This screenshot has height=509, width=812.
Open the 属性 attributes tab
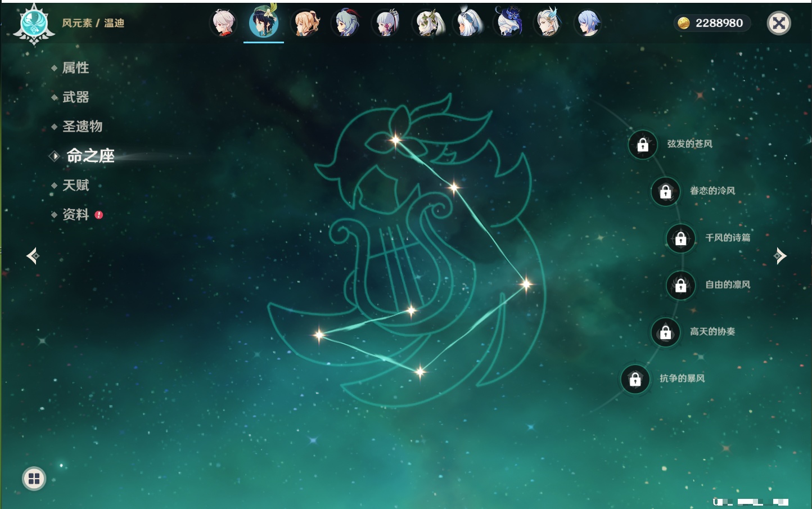[x=75, y=68]
